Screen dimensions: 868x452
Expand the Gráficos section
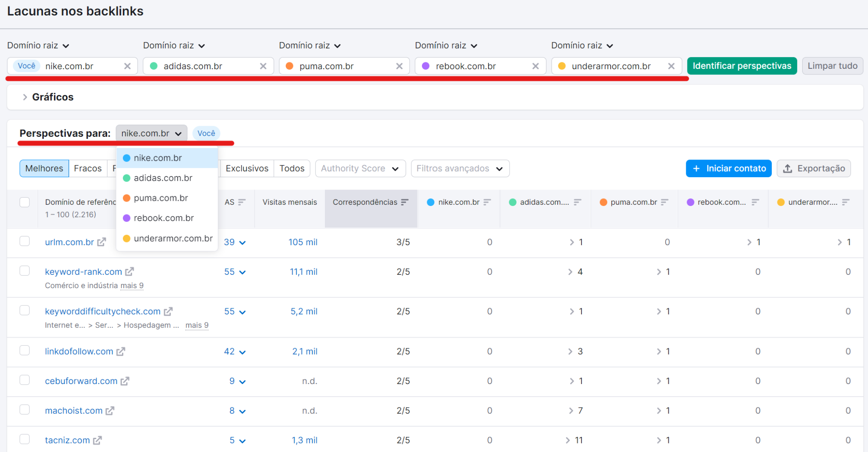coord(48,97)
